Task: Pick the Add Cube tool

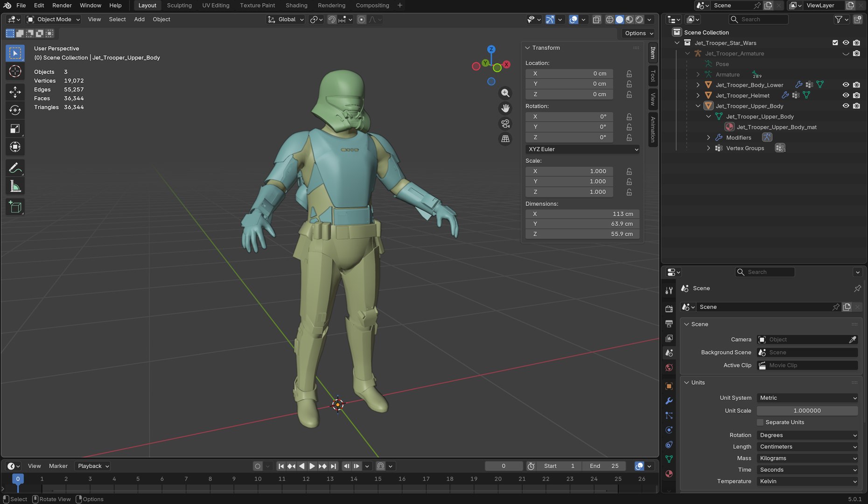Action: coord(15,207)
